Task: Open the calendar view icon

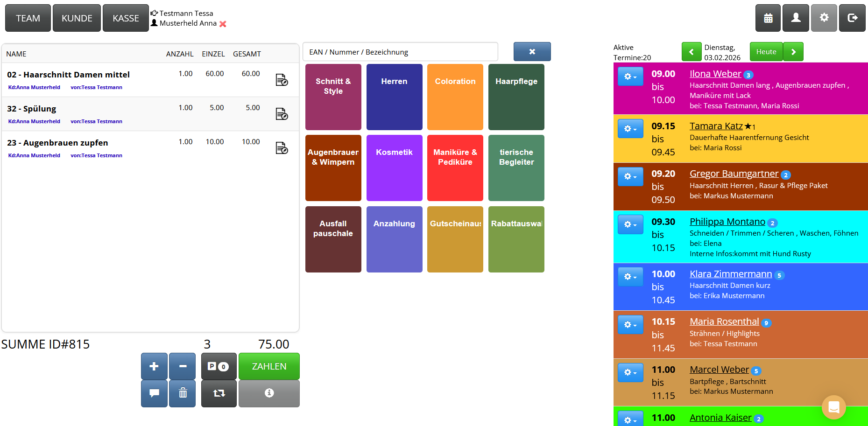Action: pyautogui.click(x=768, y=18)
